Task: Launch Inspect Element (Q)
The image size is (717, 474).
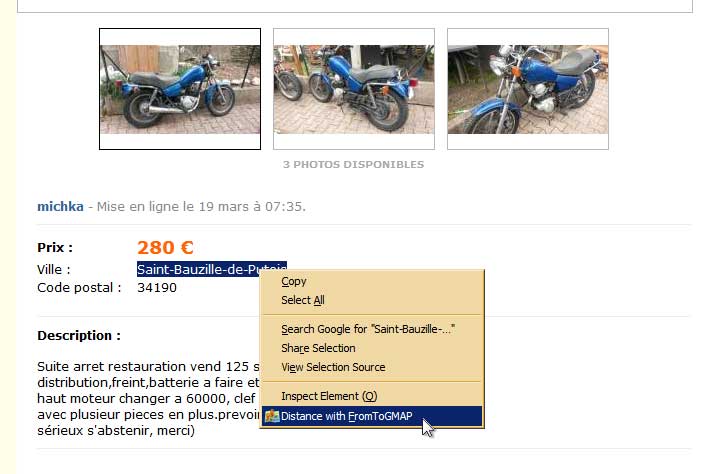Action: point(329,396)
